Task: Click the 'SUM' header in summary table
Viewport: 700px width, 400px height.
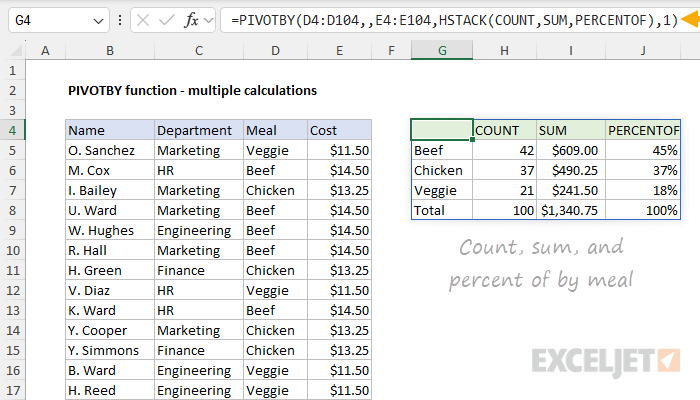Action: [571, 130]
